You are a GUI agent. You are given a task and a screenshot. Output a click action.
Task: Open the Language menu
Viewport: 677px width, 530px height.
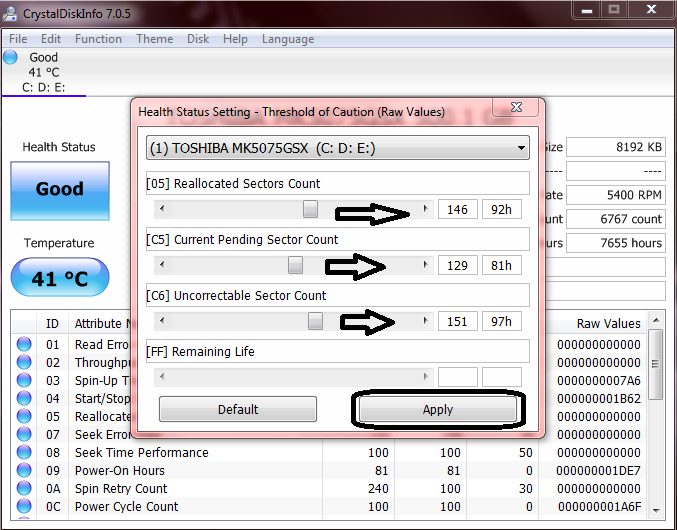[288, 39]
